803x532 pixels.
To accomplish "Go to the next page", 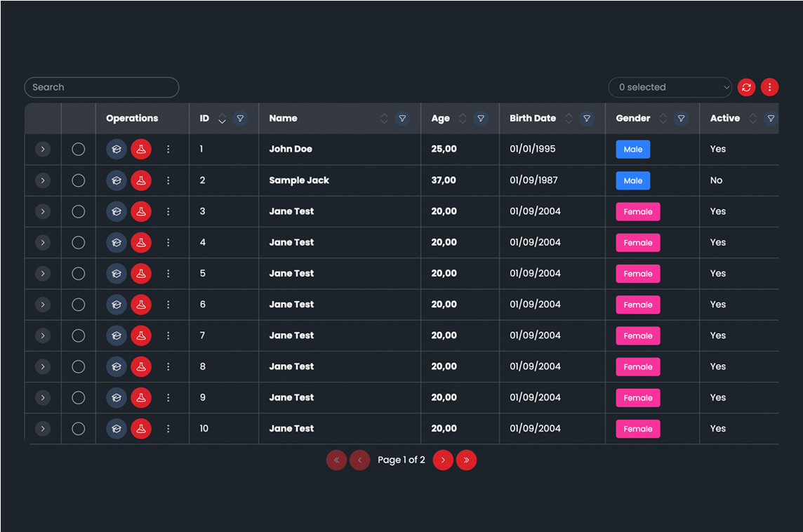I will [x=443, y=460].
